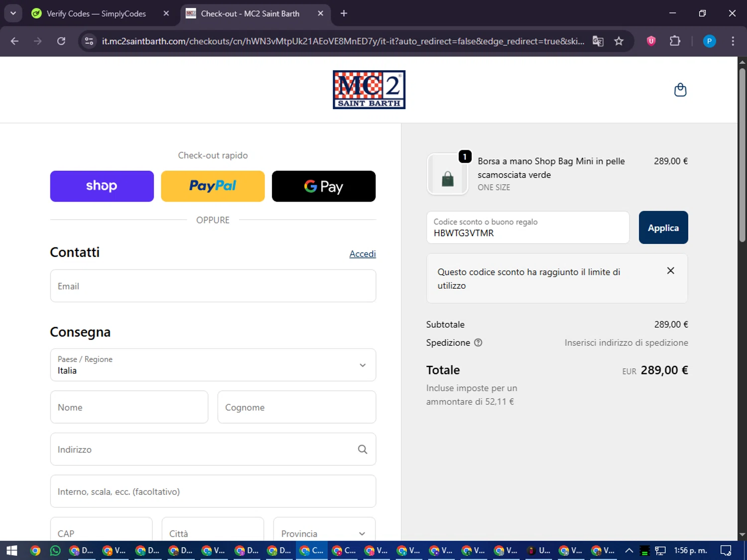Focus the CAP postal code field
The height and width of the screenshot is (560, 747).
tap(101, 529)
